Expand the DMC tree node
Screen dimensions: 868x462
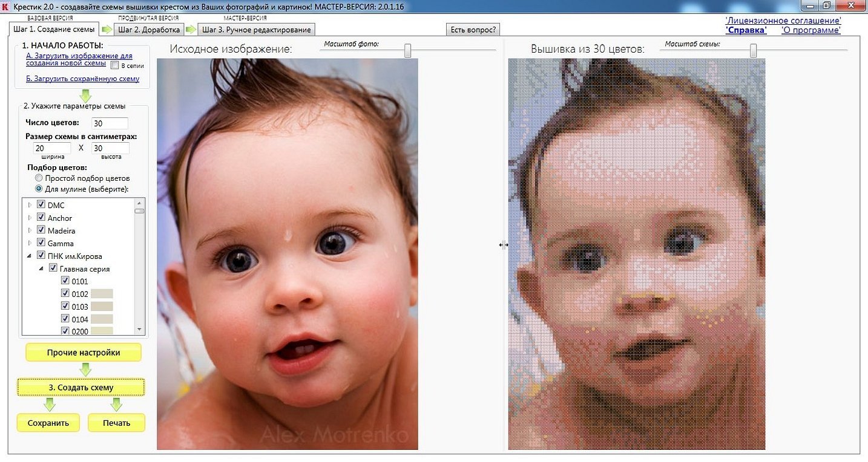pyautogui.click(x=29, y=205)
